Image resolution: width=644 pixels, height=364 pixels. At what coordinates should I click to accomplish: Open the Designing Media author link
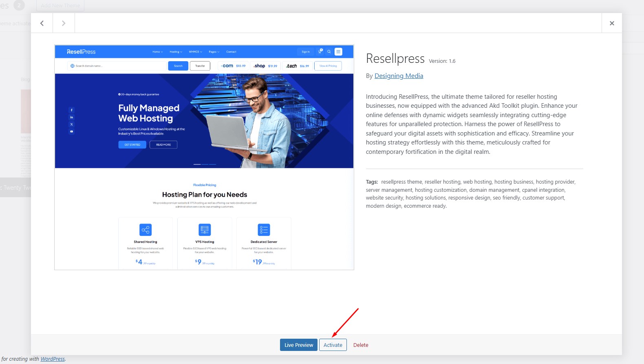[x=399, y=76]
